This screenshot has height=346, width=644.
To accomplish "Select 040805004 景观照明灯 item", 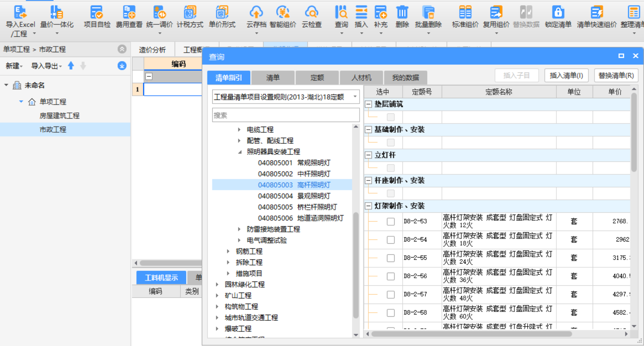I will click(294, 196).
